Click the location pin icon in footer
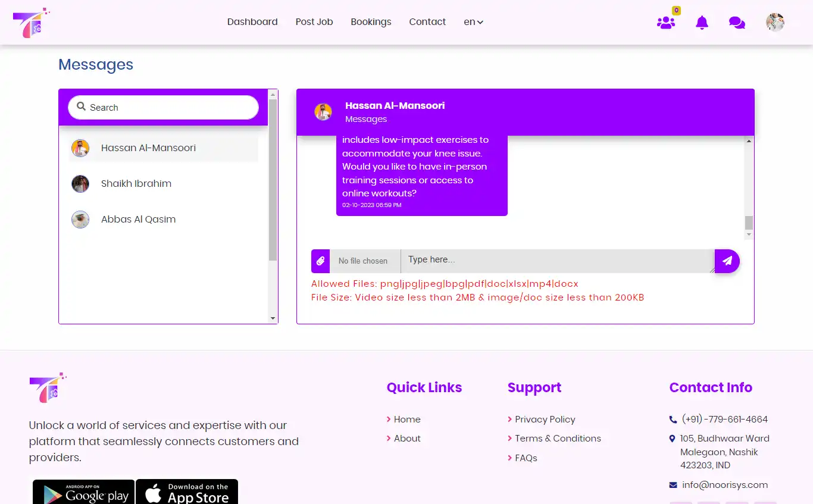 pos(673,439)
